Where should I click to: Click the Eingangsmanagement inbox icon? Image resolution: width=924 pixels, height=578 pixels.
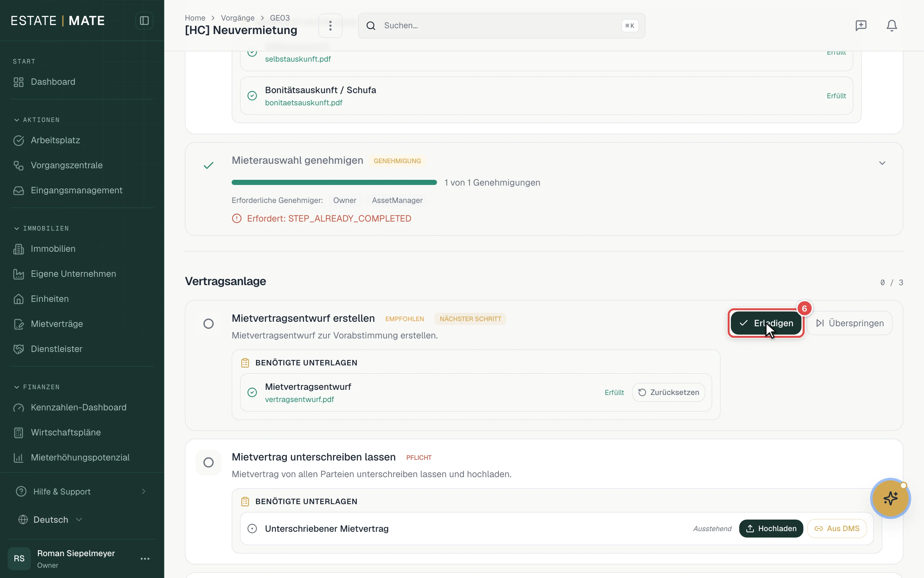(18, 190)
